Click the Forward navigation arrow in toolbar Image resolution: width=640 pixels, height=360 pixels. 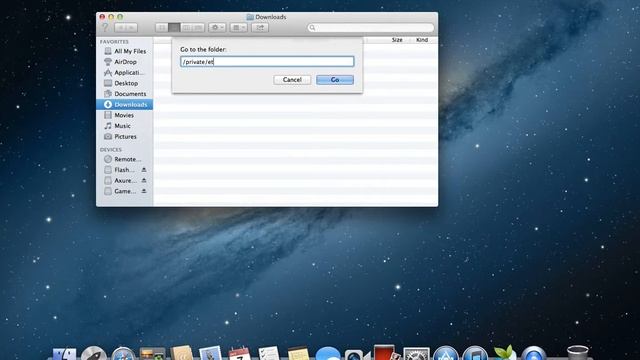click(x=132, y=28)
